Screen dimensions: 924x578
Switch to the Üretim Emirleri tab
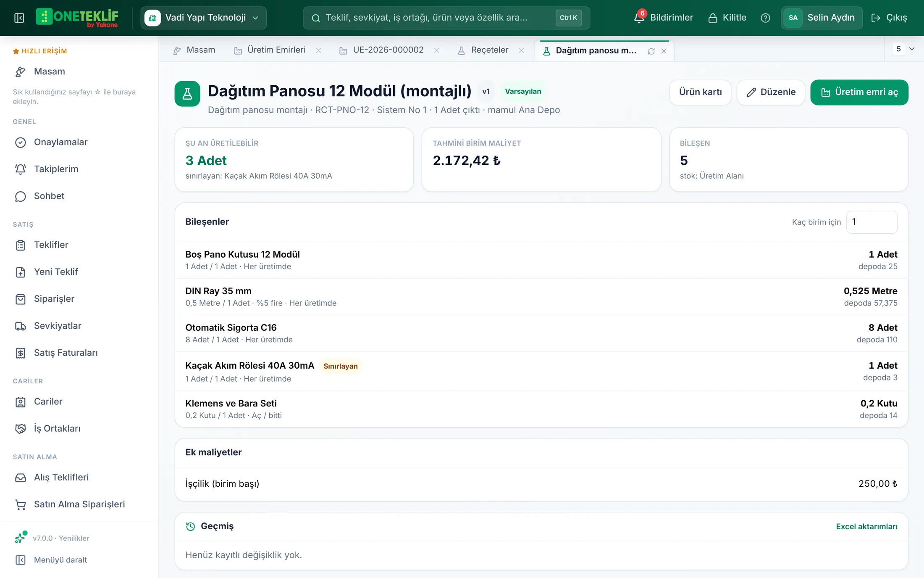click(270, 50)
